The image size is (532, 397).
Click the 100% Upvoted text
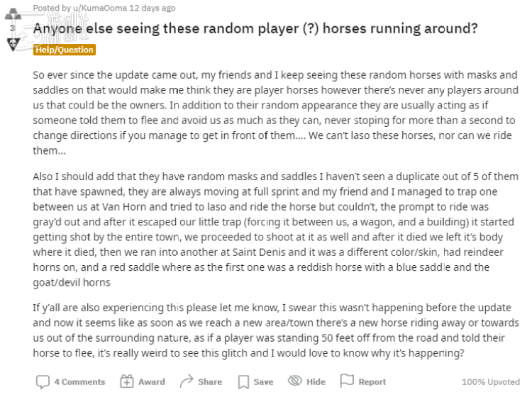(x=489, y=382)
